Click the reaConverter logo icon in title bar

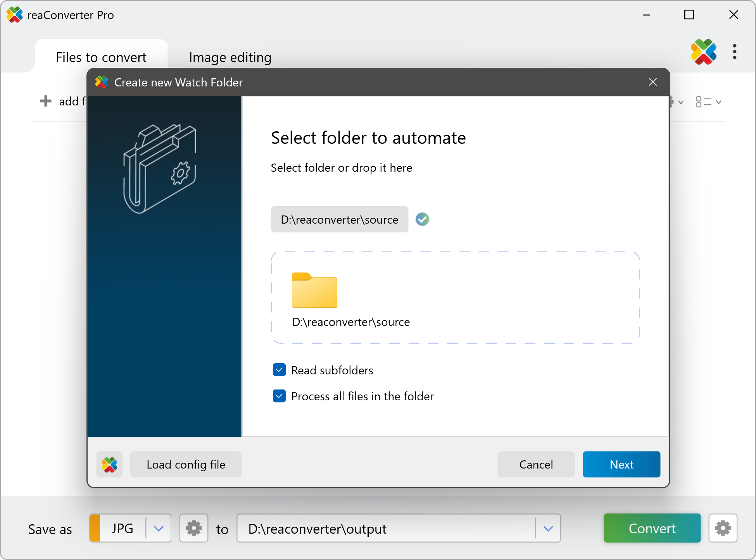coord(15,15)
